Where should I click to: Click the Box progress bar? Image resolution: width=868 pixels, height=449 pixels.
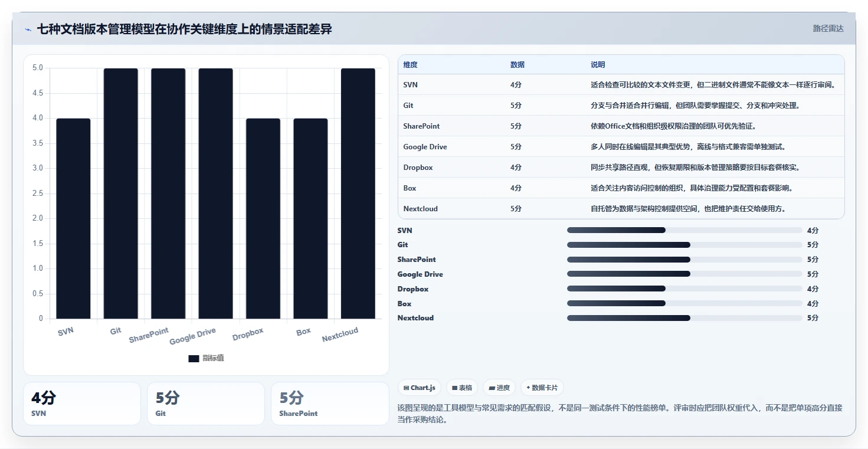point(684,303)
